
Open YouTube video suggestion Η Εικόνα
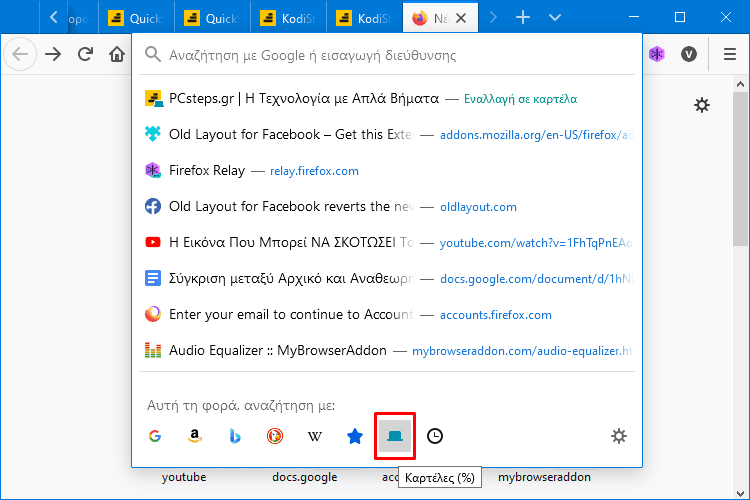coord(387,243)
